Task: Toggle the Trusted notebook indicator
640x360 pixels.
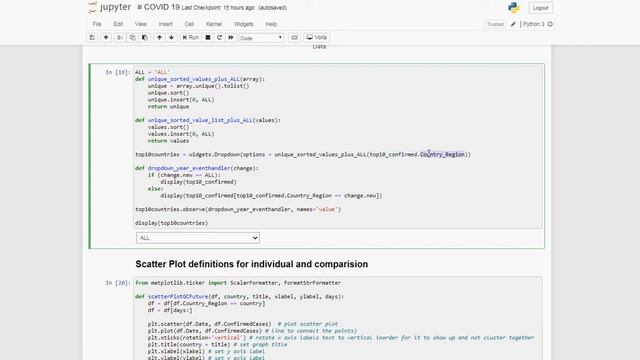Action: coord(495,24)
